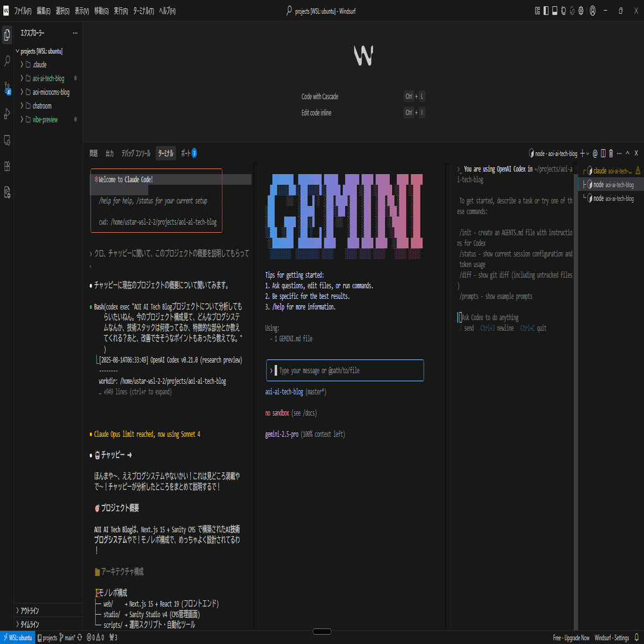Toggle the primary sidebar layout icon
Viewport: 644px width, 644px height.
pyautogui.click(x=546, y=11)
